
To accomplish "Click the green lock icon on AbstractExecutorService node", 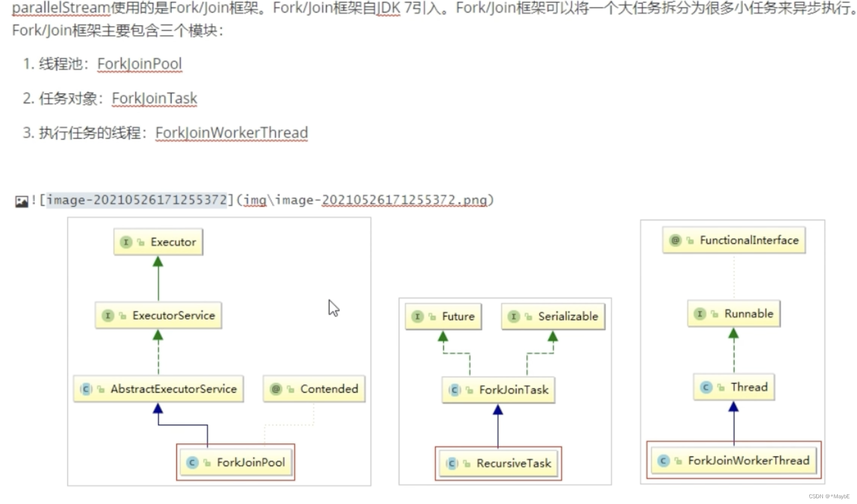I will coord(101,389).
